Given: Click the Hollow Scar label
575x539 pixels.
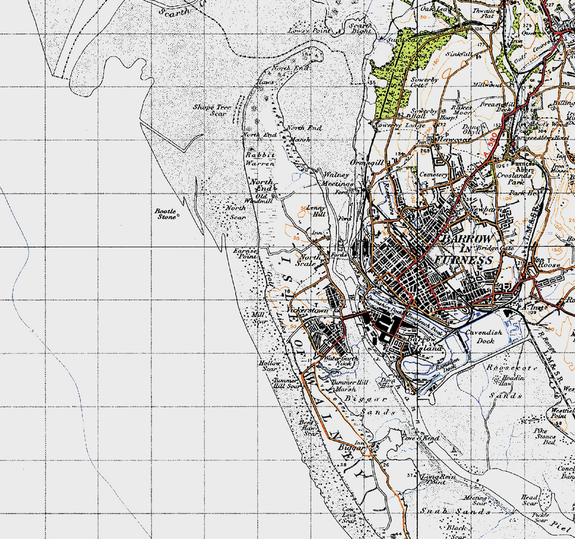Looking at the screenshot, I should tap(270, 366).
